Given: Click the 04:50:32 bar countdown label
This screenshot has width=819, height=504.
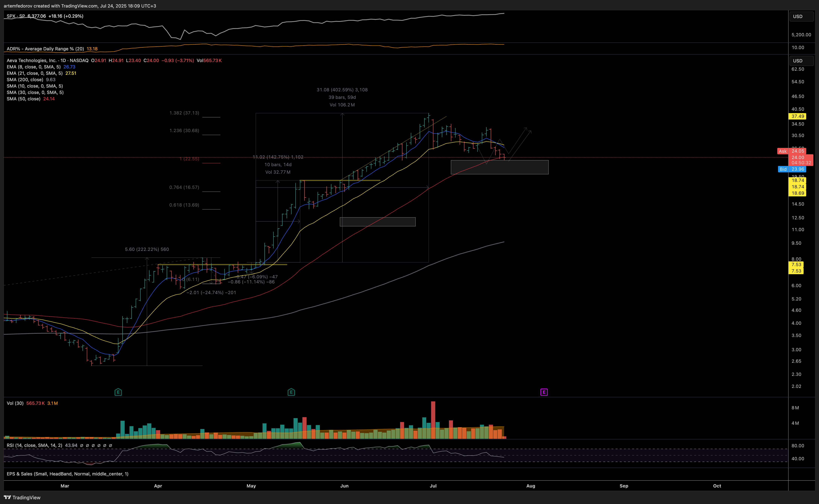Looking at the screenshot, I should click(x=801, y=163).
